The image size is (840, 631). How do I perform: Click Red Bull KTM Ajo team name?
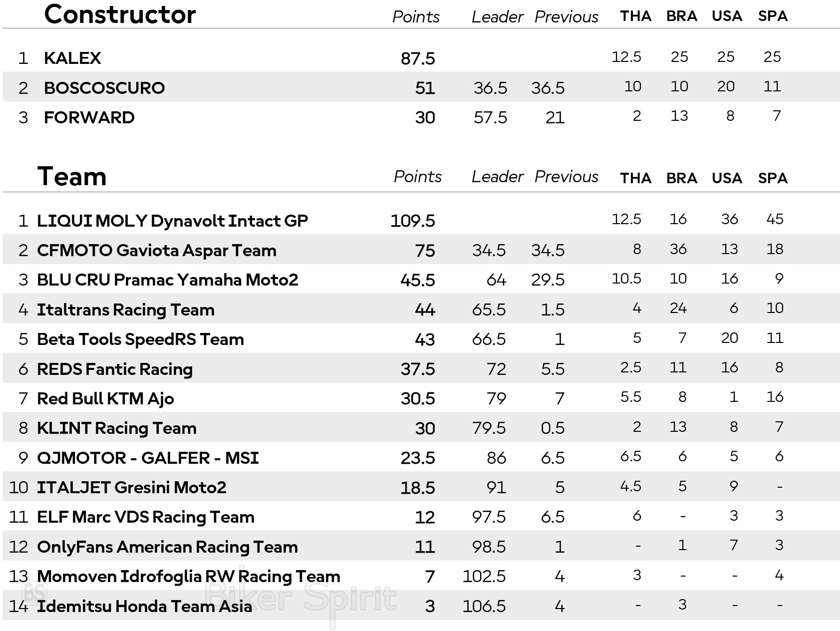pyautogui.click(x=105, y=398)
